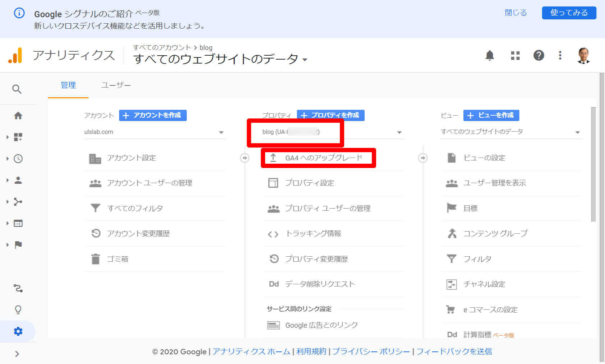Open help question mark icon
The height and width of the screenshot is (364, 605).
coord(539,55)
